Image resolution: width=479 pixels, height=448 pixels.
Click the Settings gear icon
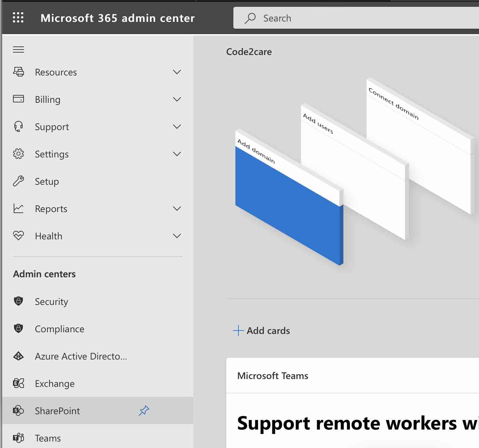point(18,154)
